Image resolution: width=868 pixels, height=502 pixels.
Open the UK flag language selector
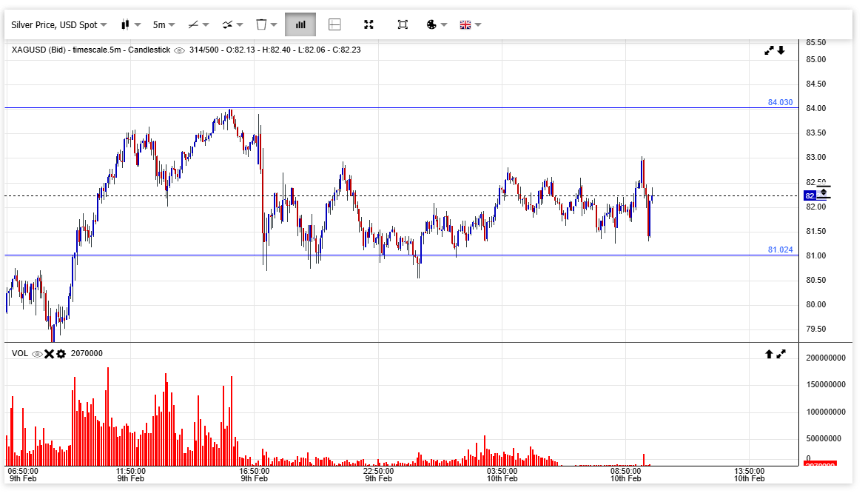pyautogui.click(x=471, y=24)
